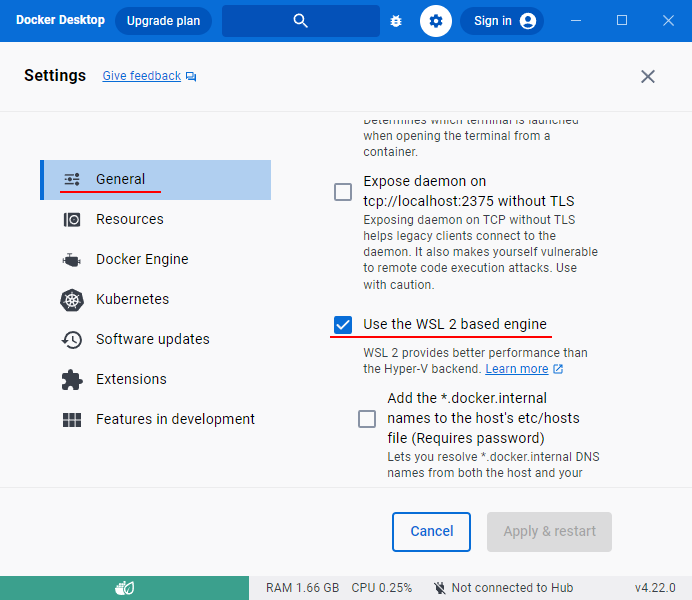Click the Docker Engine icon
This screenshot has height=600, width=692.
pos(71,260)
